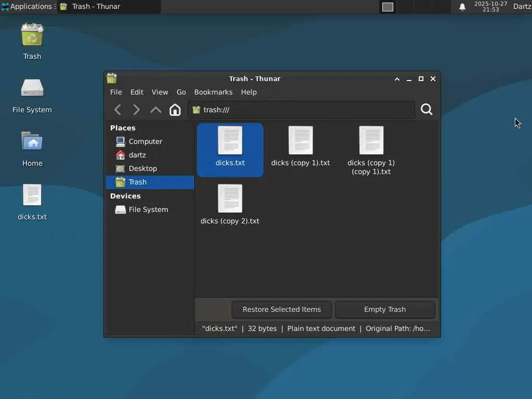Click Restore Selected Items button
The height and width of the screenshot is (399, 532).
pos(282,310)
